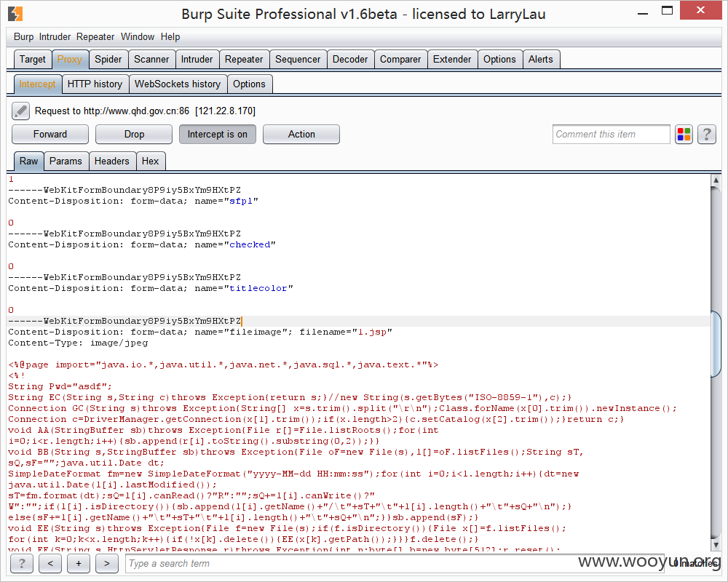Switch to the Target tab
The width and height of the screenshot is (728, 582).
33,60
